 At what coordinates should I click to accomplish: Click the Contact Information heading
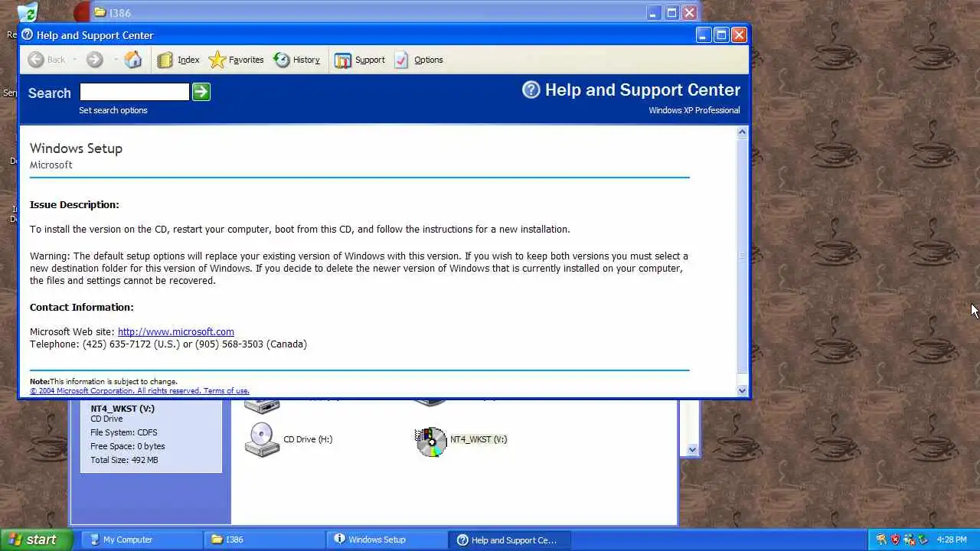pos(81,307)
